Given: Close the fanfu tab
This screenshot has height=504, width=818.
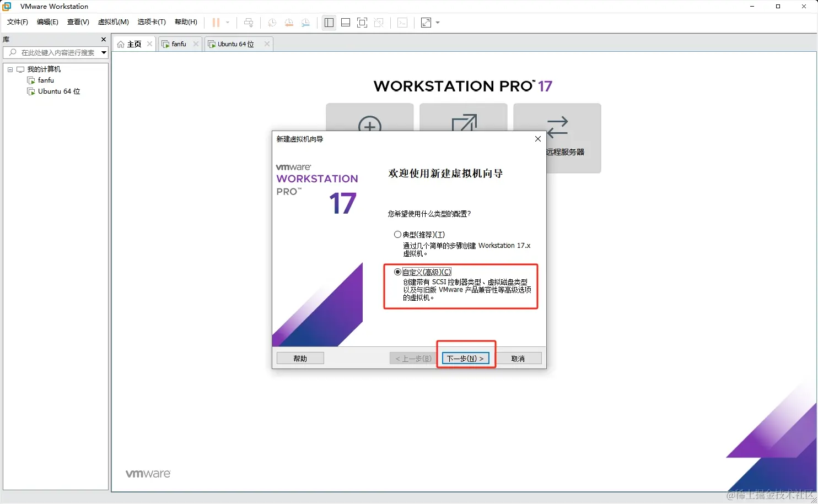Looking at the screenshot, I should click(x=196, y=44).
